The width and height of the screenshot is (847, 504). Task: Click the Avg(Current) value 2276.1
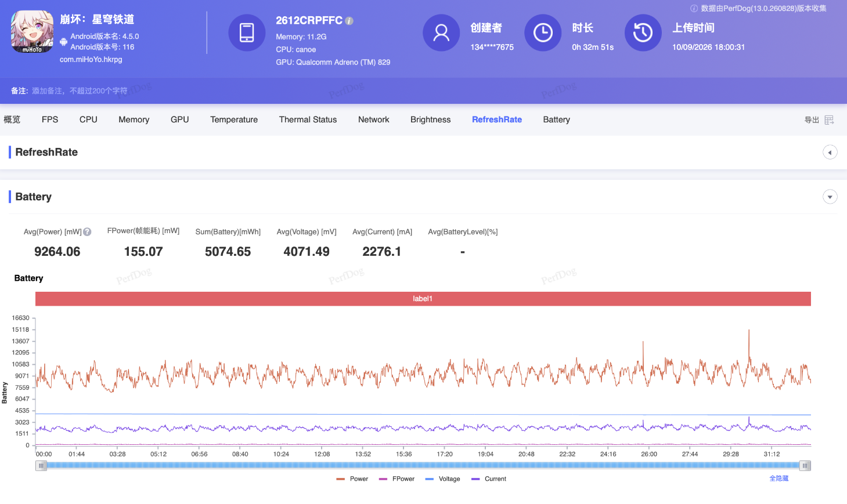(x=382, y=252)
